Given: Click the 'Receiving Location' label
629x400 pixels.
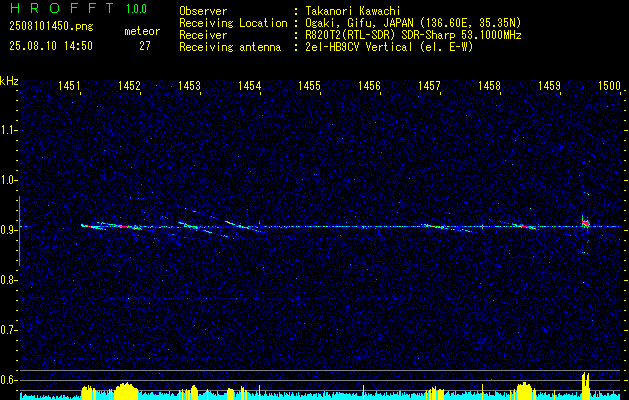Looking at the screenshot, I should pos(233,23).
